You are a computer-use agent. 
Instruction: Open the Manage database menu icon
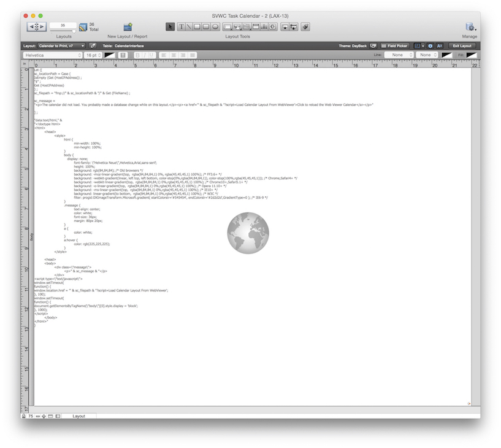470,27
